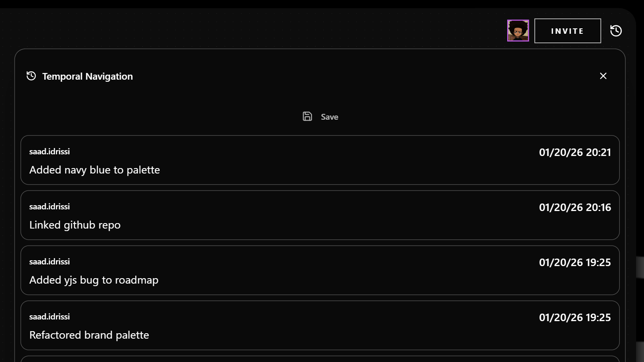This screenshot has height=362, width=644.
Task: Click the 01/20/26 20:21 timestamp
Action: [x=575, y=152]
